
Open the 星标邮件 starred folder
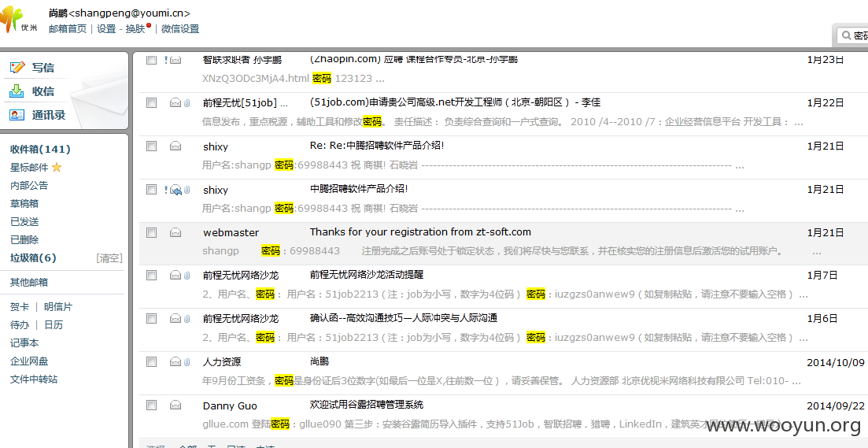tap(29, 167)
